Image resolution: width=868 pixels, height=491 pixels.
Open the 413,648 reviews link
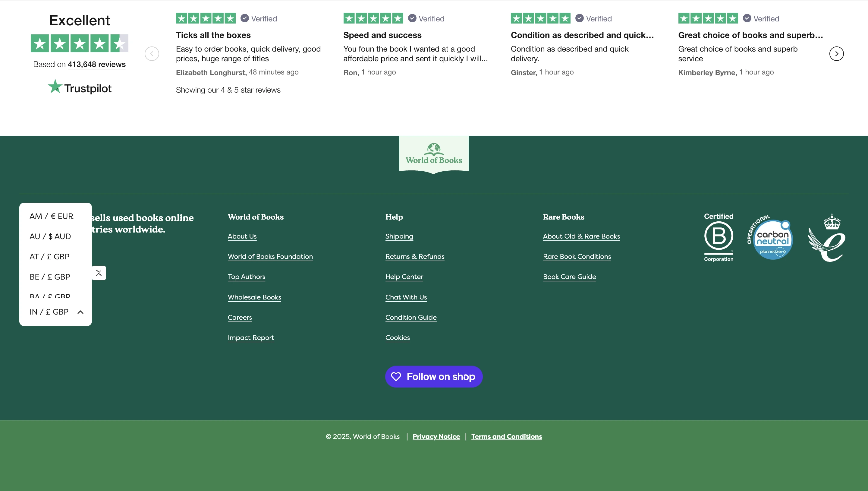[96, 64]
